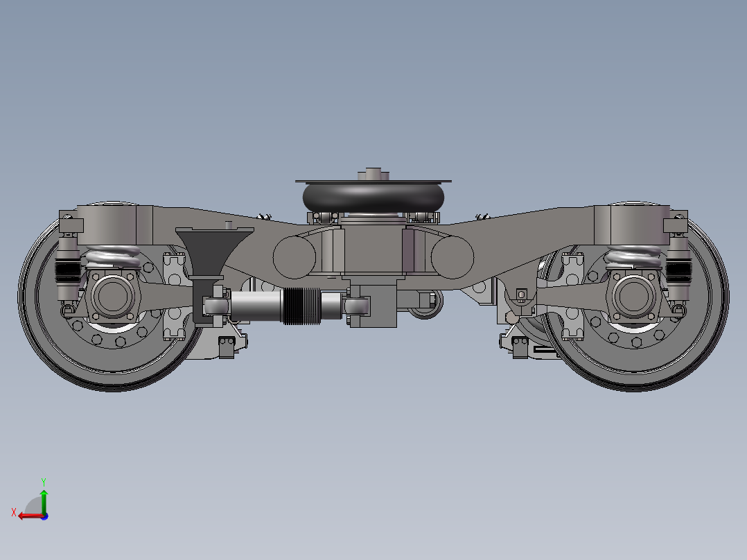The height and width of the screenshot is (560, 747).
Task: Click the red X axis arrow of triad
Action: click(30, 516)
